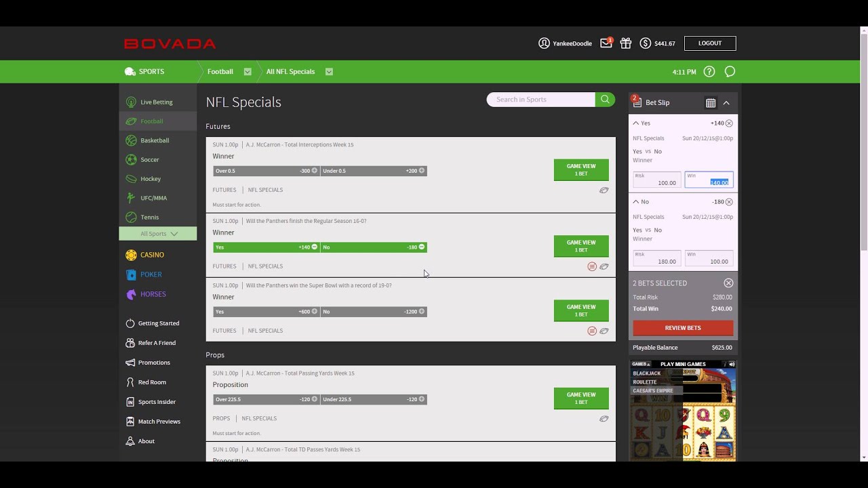Click the Getting Started power icon
868x488 pixels.
click(x=130, y=323)
